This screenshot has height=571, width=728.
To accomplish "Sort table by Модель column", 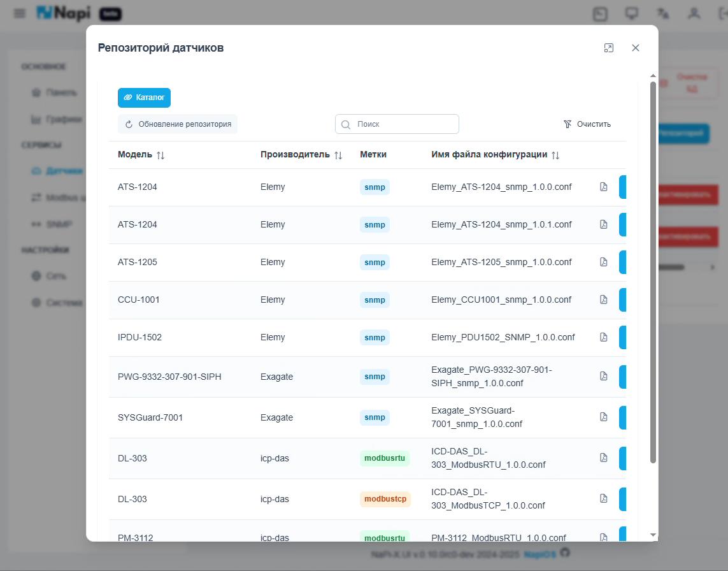I will click(161, 155).
